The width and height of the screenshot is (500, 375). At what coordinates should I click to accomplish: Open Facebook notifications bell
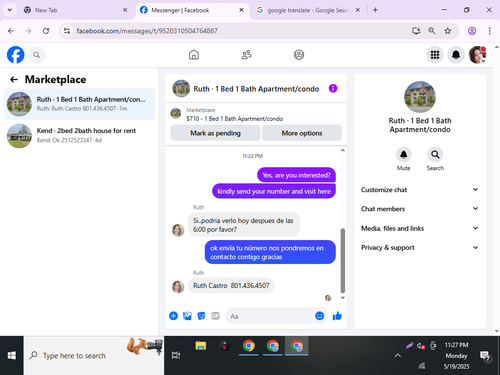(456, 55)
